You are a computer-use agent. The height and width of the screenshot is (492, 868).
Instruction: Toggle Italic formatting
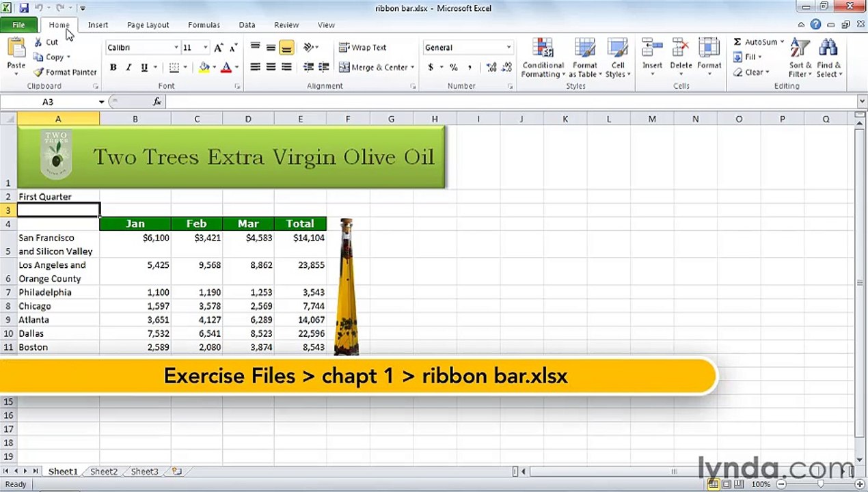(128, 68)
